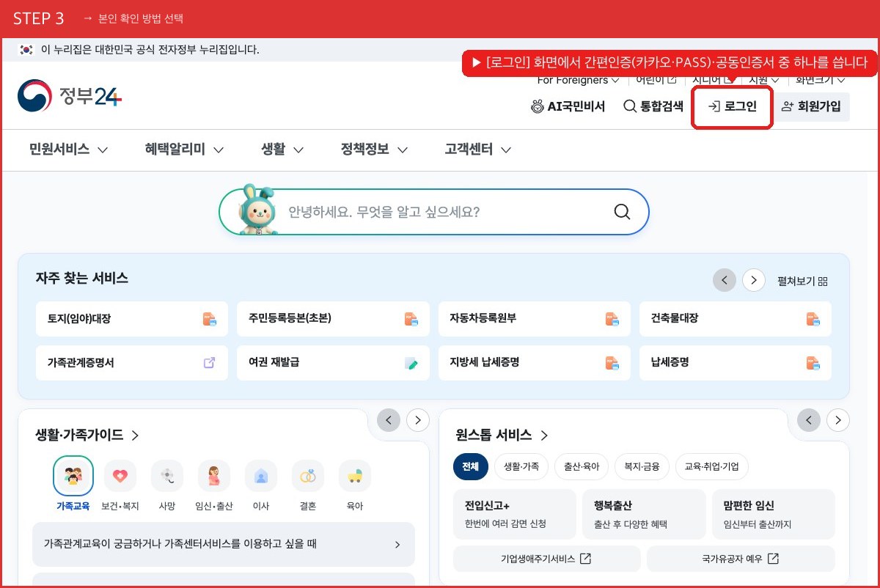Click 회원가입 sign-up button
The image size is (880, 588).
[811, 107]
